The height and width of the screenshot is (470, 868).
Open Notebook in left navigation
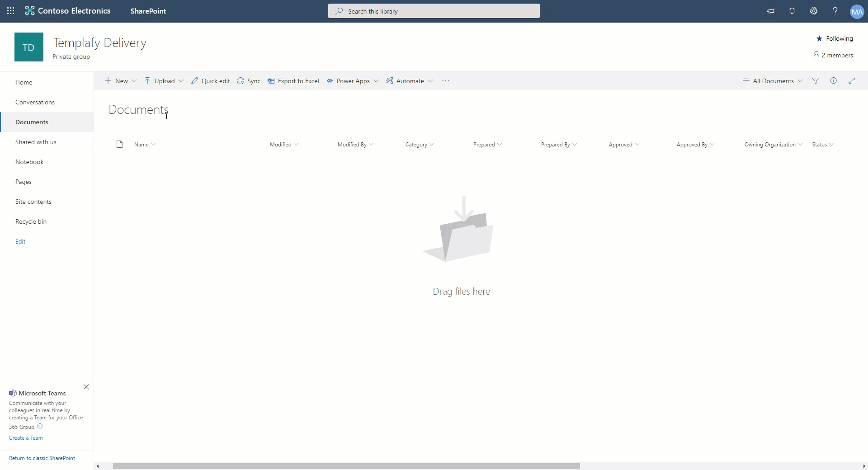pyautogui.click(x=47, y=162)
